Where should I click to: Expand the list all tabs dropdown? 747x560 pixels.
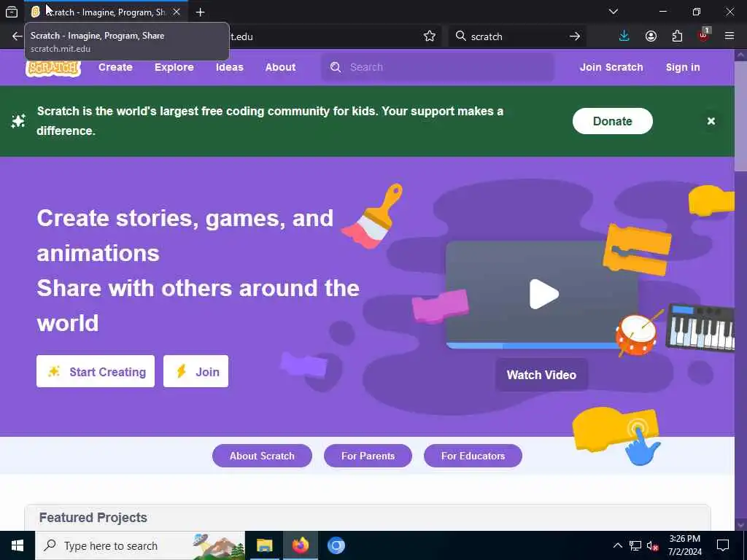tap(613, 12)
